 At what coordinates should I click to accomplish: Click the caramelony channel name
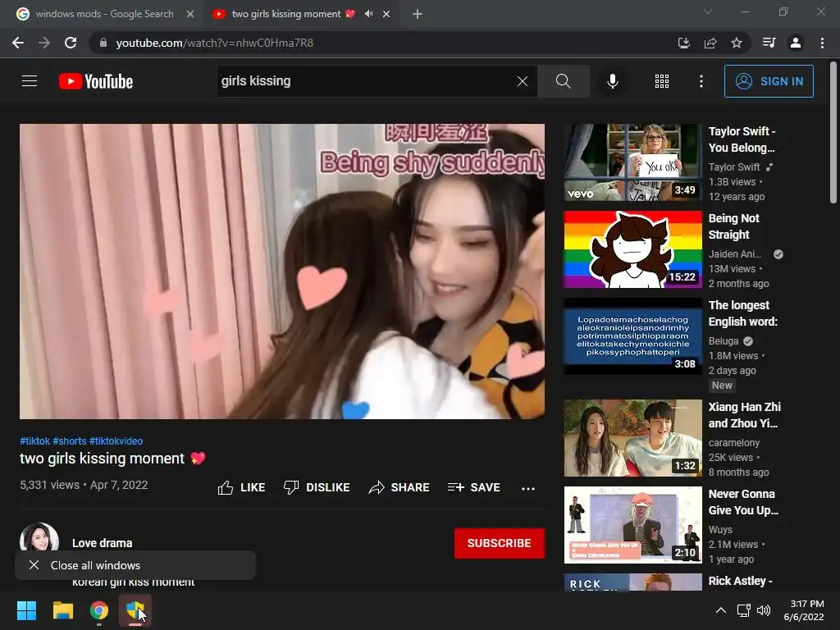(x=734, y=443)
